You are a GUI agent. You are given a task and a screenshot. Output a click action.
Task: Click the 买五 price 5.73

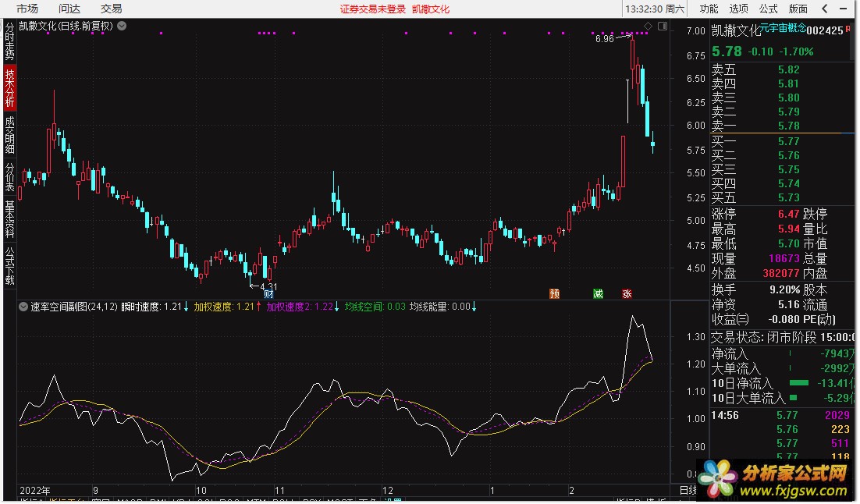pos(789,197)
